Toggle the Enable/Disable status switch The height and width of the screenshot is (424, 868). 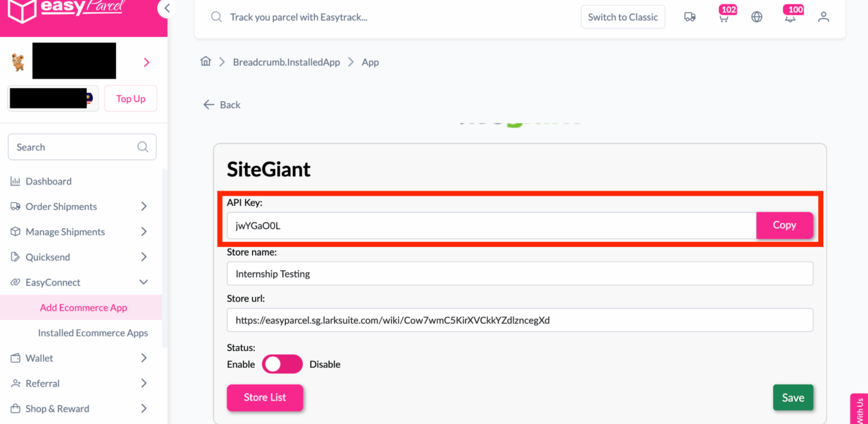point(282,364)
